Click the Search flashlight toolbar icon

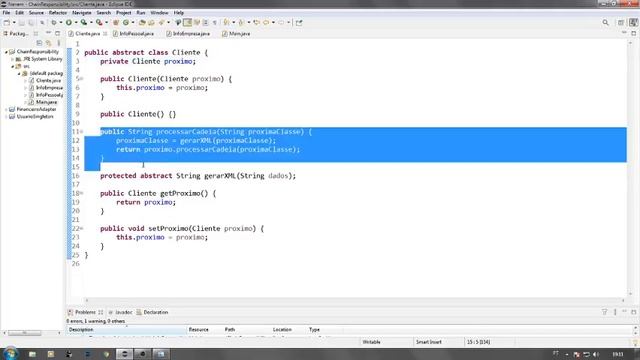[161, 22]
